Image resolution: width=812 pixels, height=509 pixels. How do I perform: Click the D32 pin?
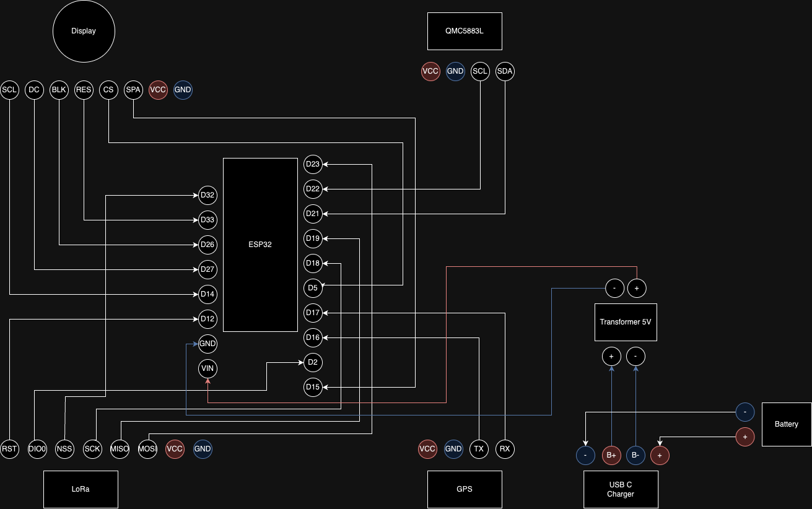click(x=207, y=195)
